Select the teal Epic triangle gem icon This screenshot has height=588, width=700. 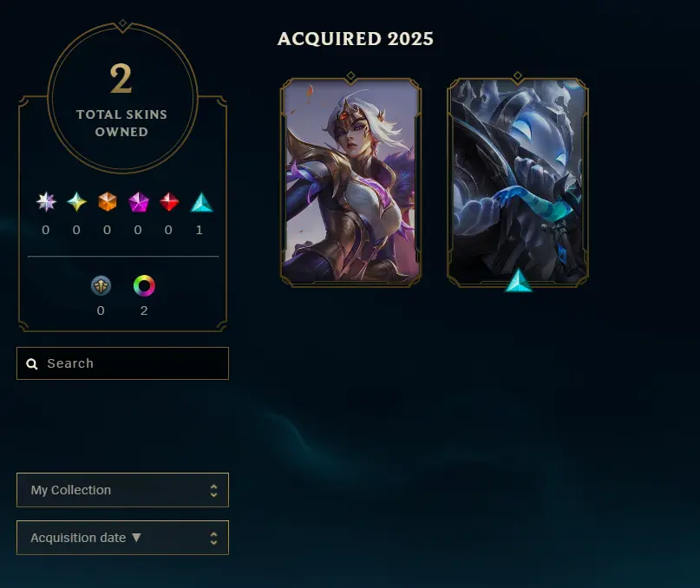pyautogui.click(x=202, y=202)
